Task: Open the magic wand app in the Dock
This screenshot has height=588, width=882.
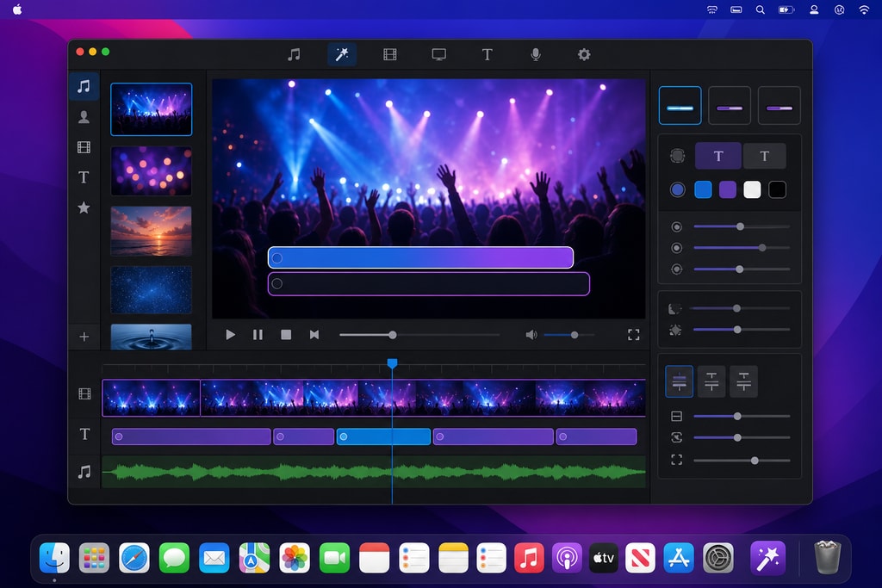Action: click(x=767, y=558)
